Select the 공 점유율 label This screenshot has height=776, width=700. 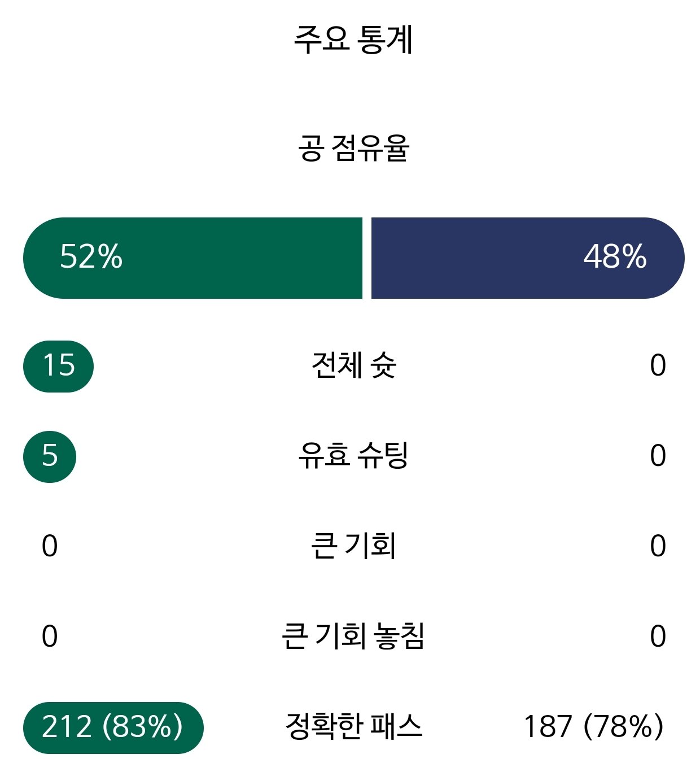[353, 149]
